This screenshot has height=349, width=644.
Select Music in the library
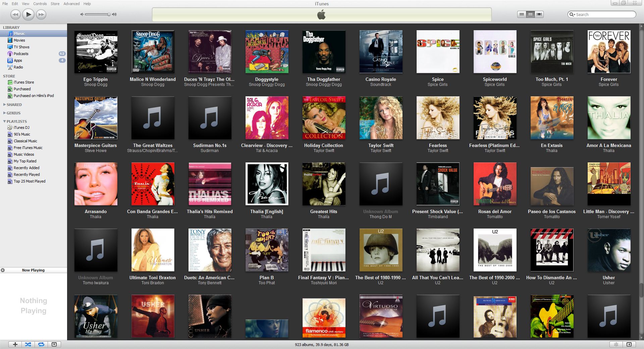coord(34,34)
